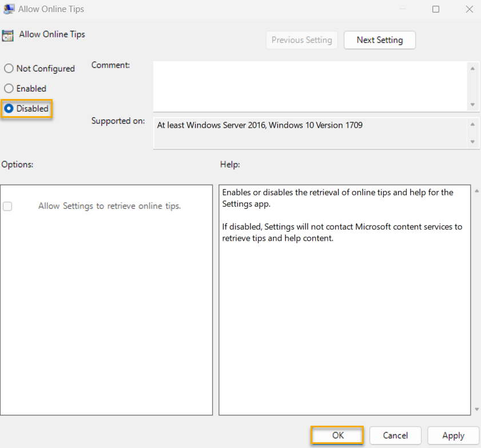Click down arrow in Supported on box
This screenshot has width=481, height=448.
tap(472, 141)
